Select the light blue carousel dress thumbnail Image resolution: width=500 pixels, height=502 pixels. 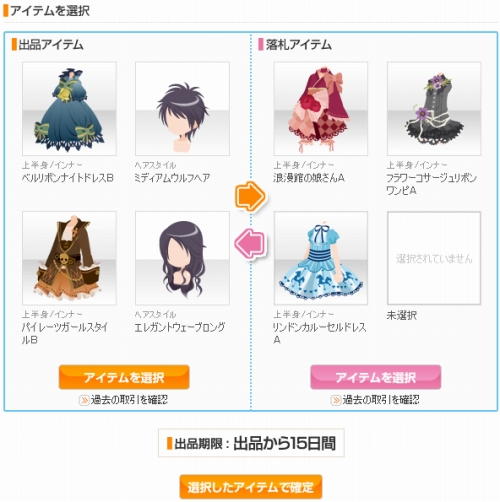[x=321, y=258]
